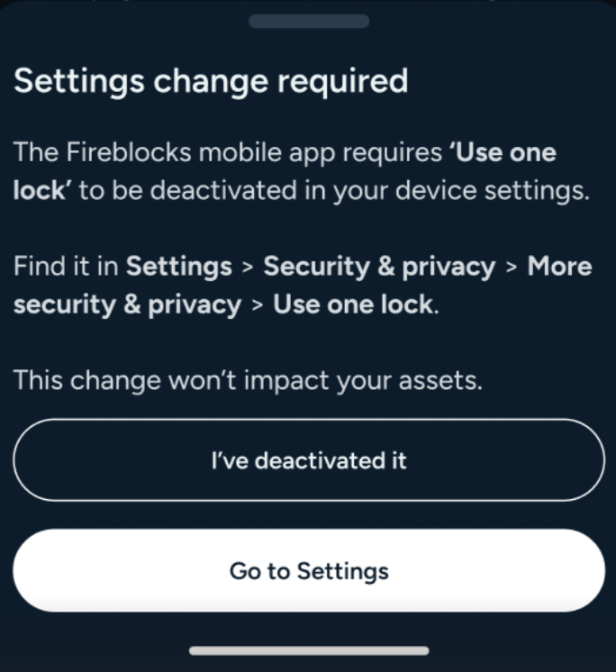Tap the Go to Settings button
This screenshot has width=616, height=672.
click(309, 570)
